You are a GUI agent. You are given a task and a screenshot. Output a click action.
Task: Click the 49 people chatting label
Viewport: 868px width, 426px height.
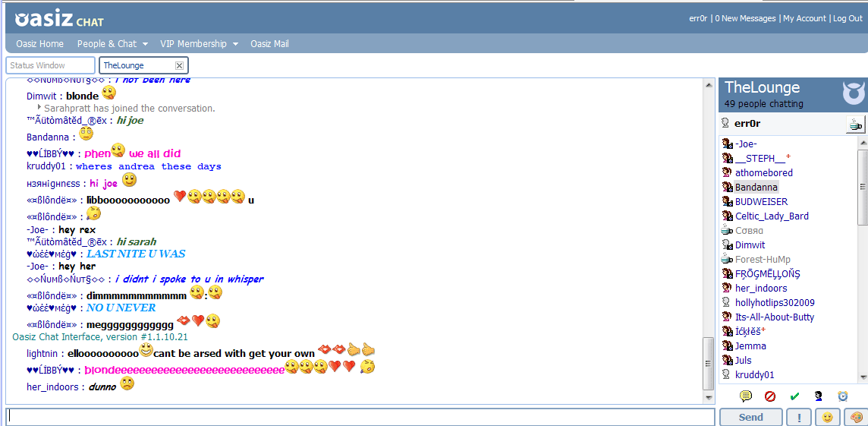click(763, 103)
